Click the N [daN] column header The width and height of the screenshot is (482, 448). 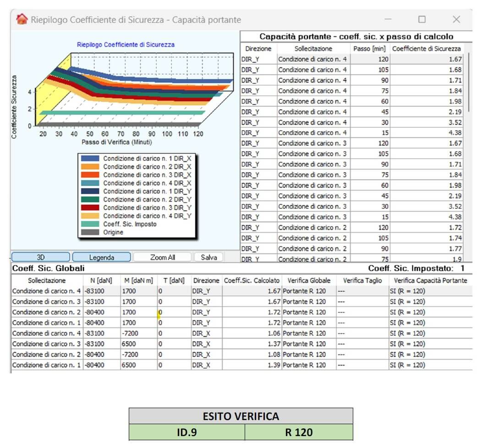(101, 280)
